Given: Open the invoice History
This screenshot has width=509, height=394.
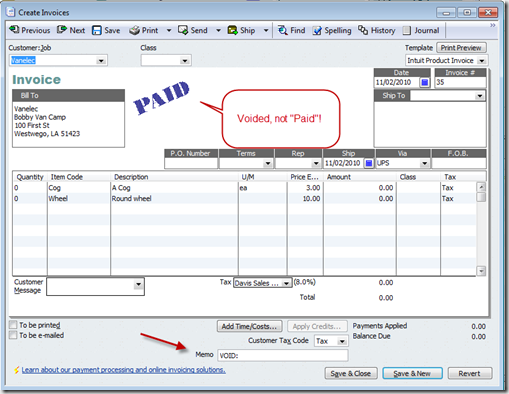Looking at the screenshot, I should coord(377,30).
